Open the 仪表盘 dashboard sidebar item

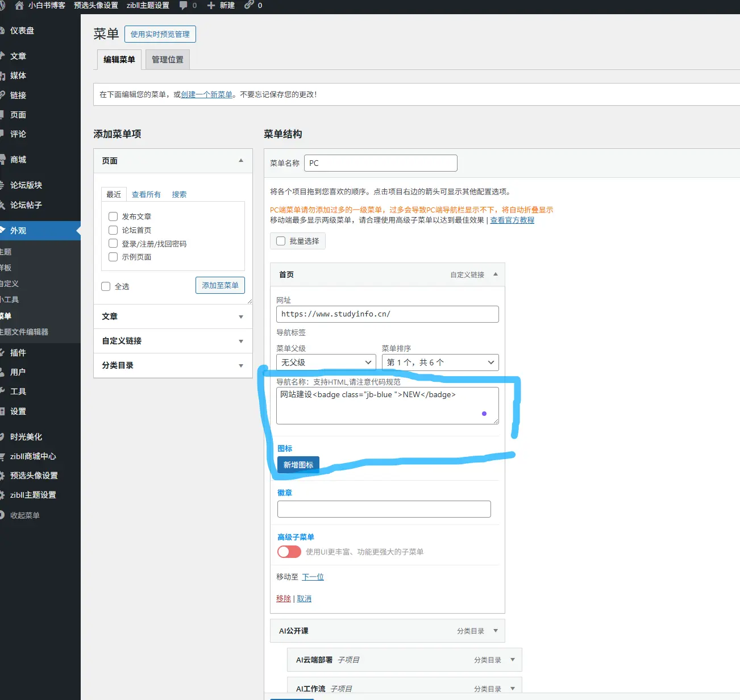22,31
